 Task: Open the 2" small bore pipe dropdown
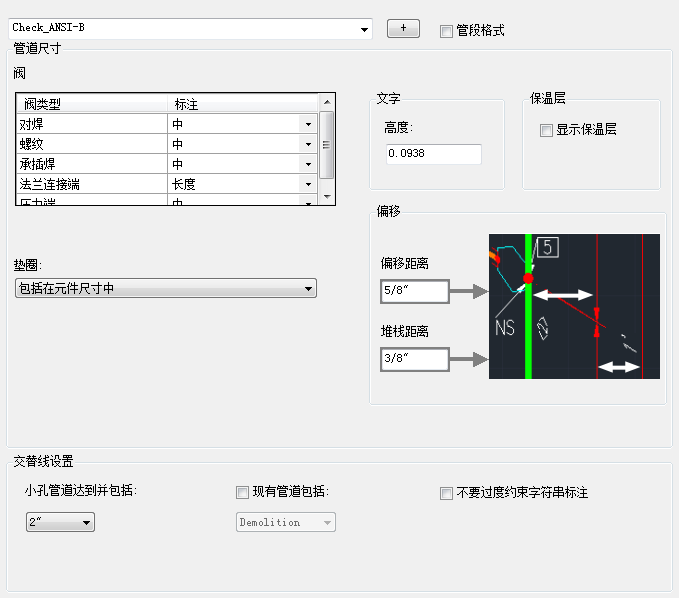coord(60,522)
